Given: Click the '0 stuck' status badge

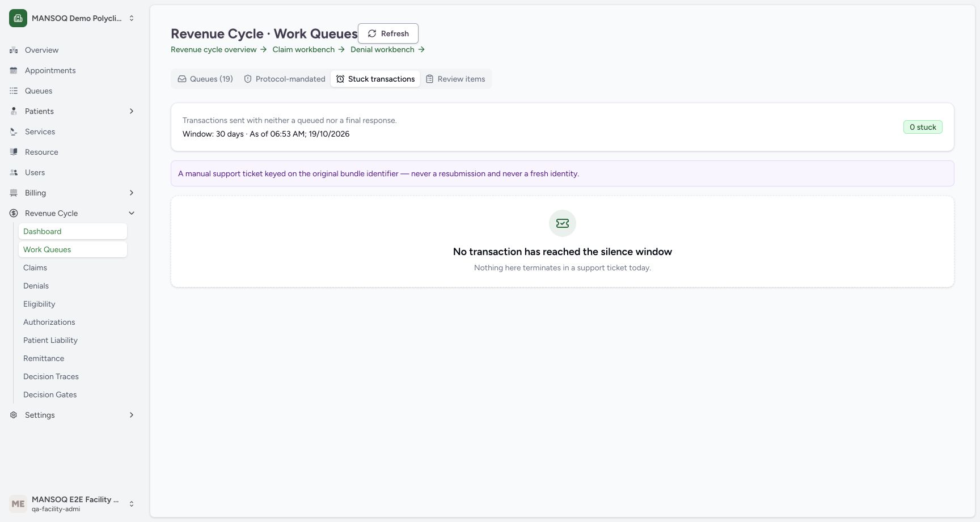Looking at the screenshot, I should pos(923,127).
